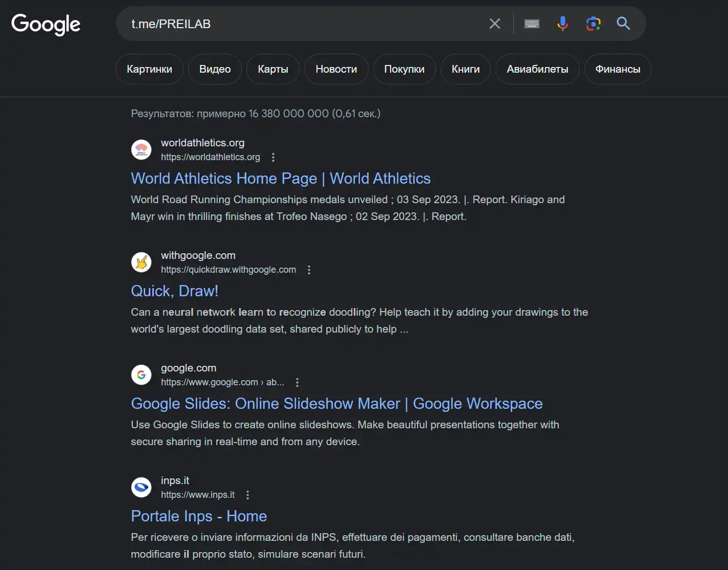Click the Google logo

[x=46, y=24]
